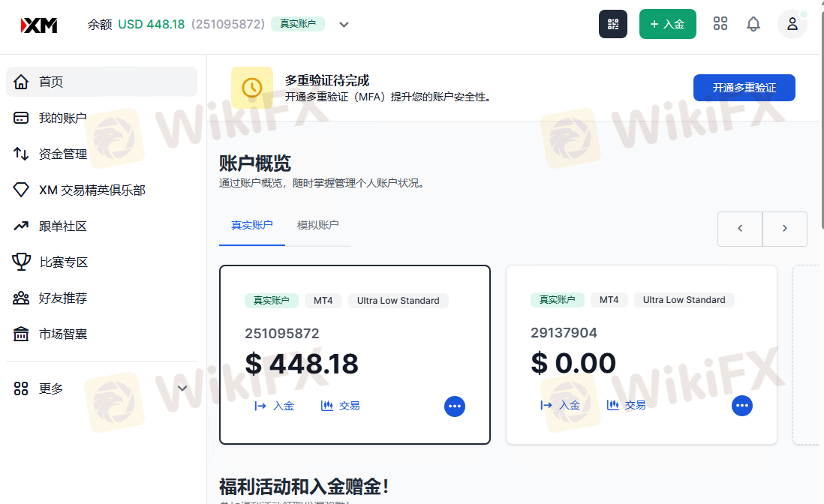This screenshot has height=504, width=824.
Task: Click 入金 on account 251095872 card
Action: pyautogui.click(x=275, y=406)
